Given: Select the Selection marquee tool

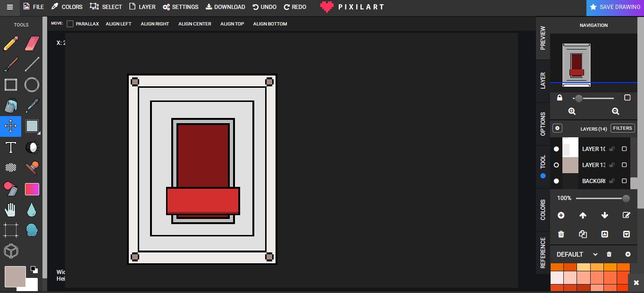Looking at the screenshot, I should (32, 126).
